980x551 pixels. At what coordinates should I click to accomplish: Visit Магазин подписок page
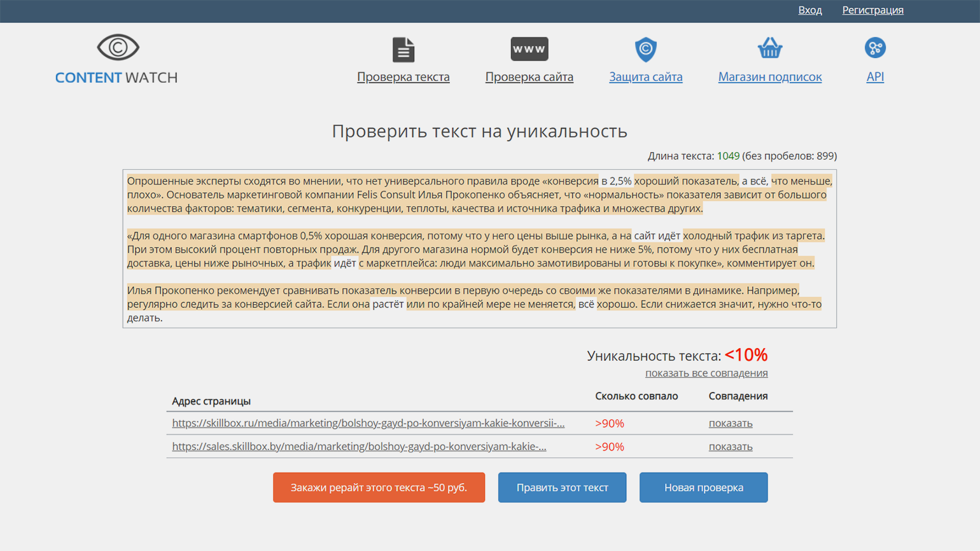(769, 77)
